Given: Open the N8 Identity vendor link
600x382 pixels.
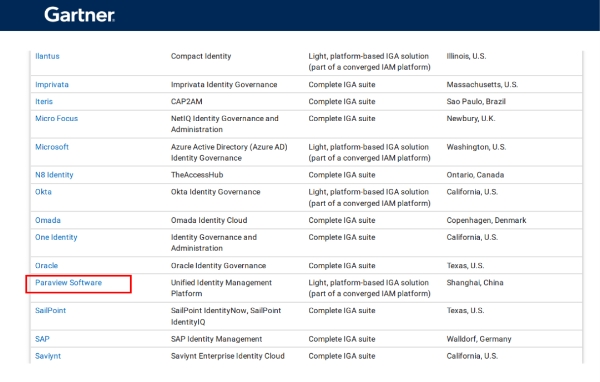Looking at the screenshot, I should click(x=54, y=175).
